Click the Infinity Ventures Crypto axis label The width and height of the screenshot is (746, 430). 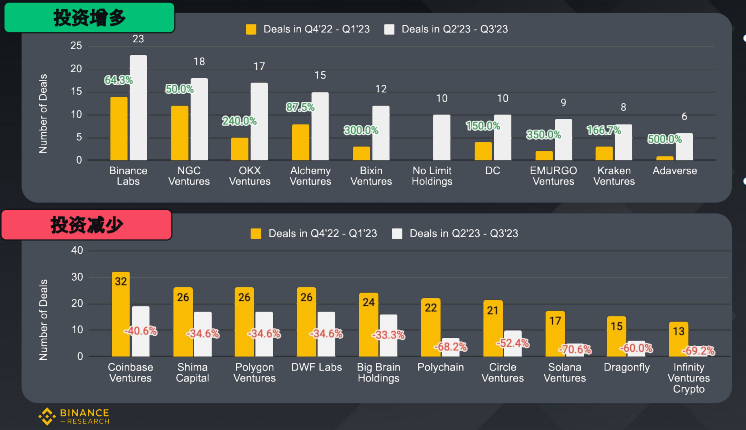tap(688, 378)
